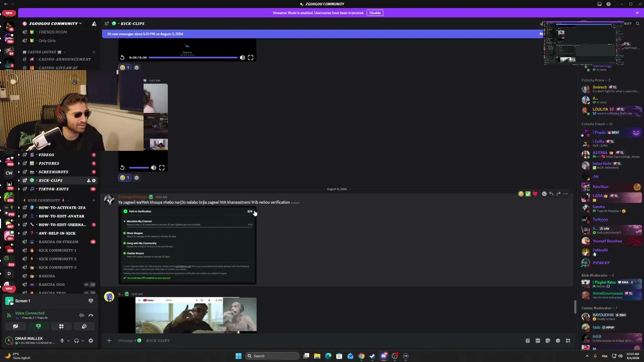644x362 pixels.
Task: Forward the hovered message
Action: pos(558,194)
